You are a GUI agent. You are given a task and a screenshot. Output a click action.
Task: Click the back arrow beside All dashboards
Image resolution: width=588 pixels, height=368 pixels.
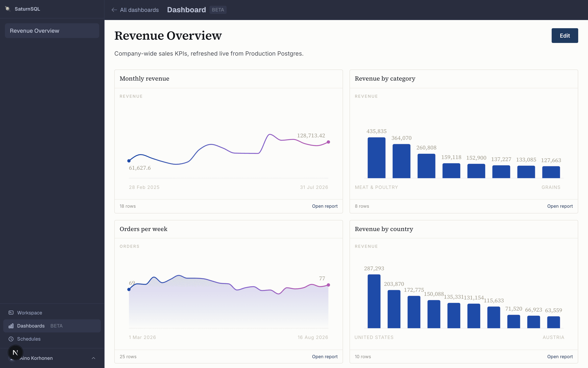pos(114,10)
